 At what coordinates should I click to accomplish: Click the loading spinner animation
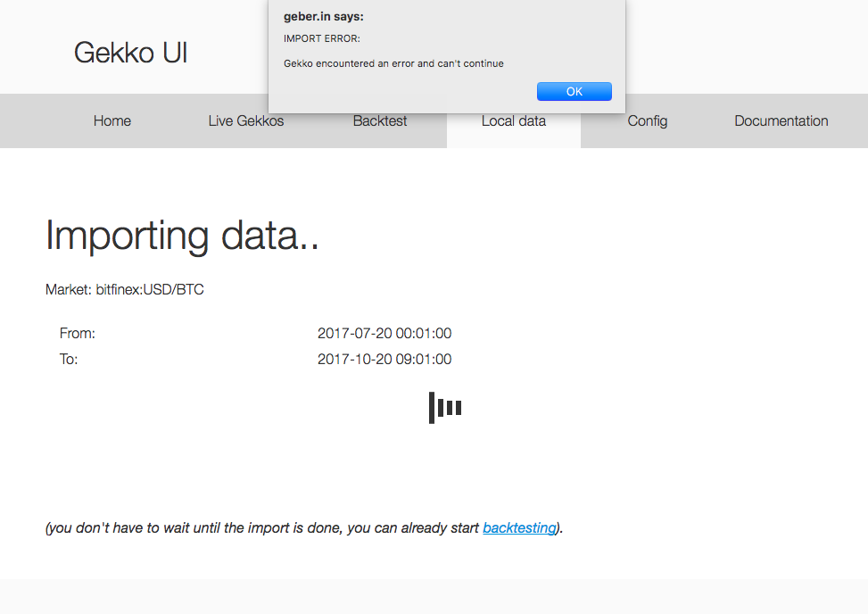[x=444, y=407]
